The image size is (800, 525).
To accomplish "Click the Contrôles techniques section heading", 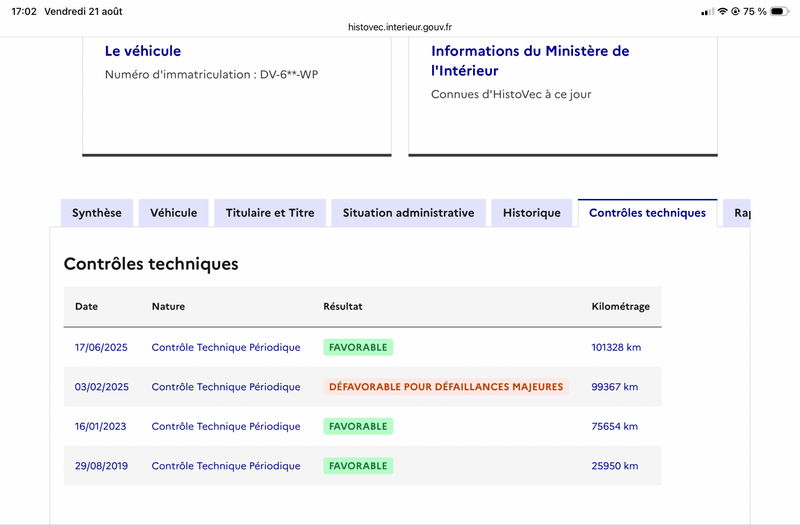I will (x=151, y=264).
